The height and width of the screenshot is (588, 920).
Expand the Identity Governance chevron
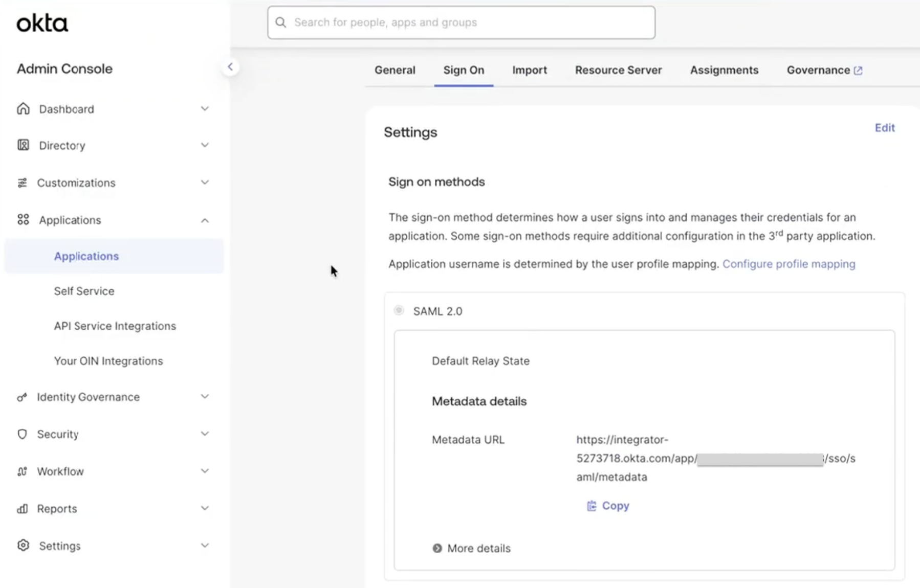[205, 397]
